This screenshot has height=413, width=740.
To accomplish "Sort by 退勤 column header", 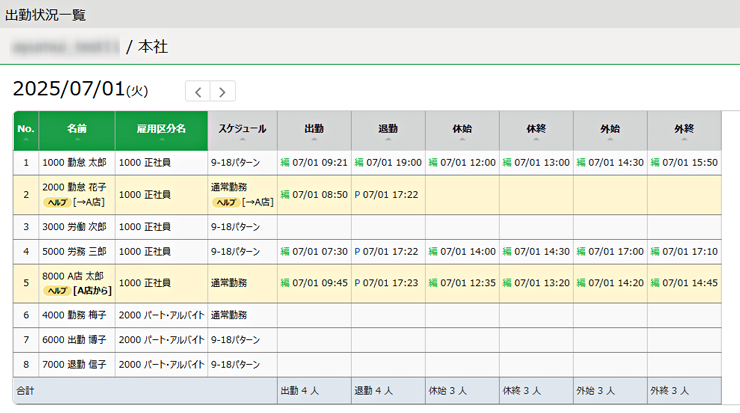I will [x=388, y=131].
